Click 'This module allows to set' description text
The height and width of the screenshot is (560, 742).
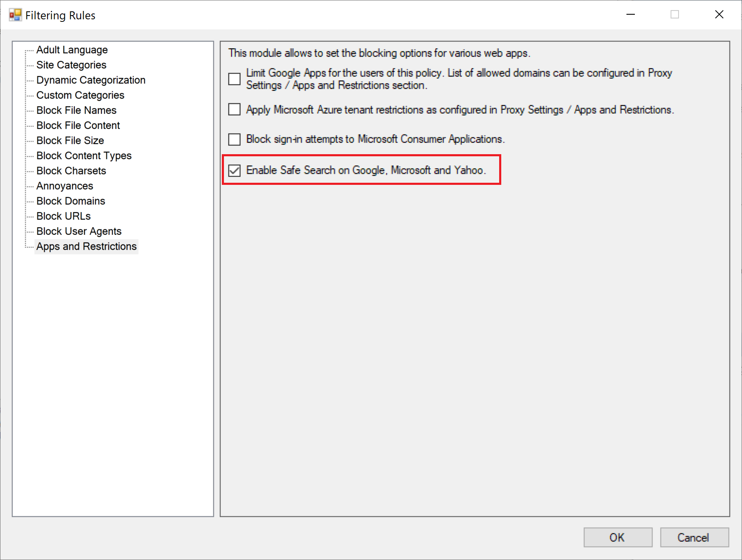click(379, 53)
